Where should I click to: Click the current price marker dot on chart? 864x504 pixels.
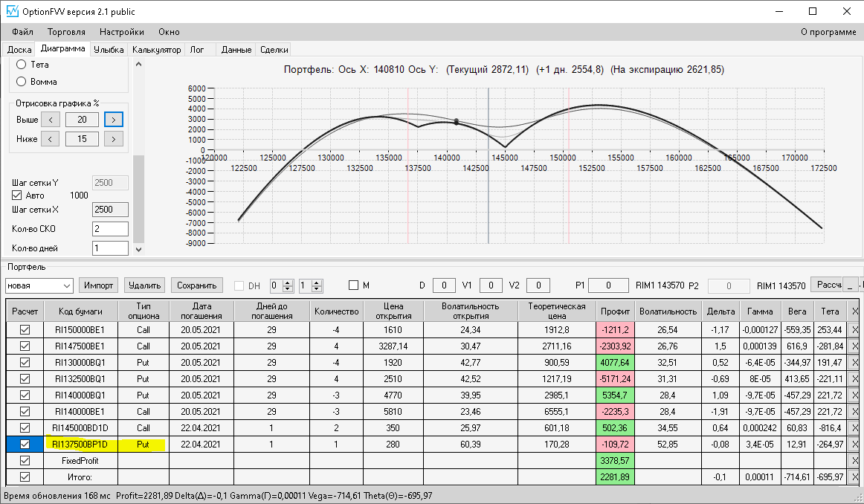tap(457, 122)
